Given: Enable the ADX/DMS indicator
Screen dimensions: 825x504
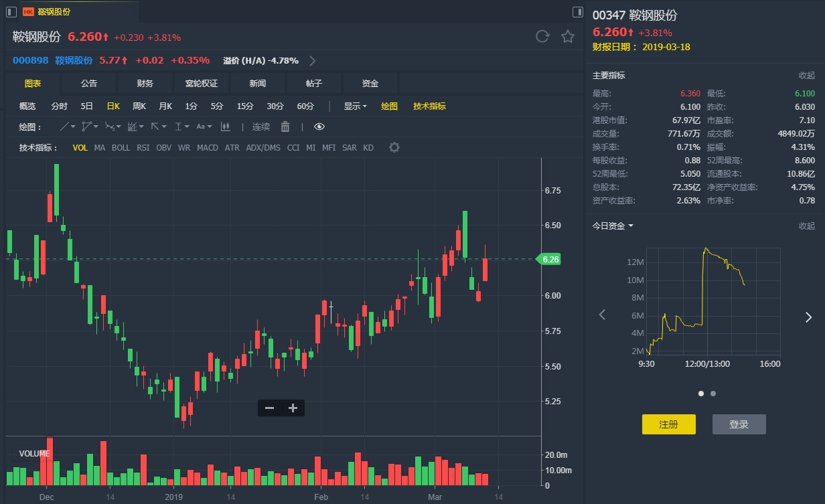Looking at the screenshot, I should [x=263, y=147].
